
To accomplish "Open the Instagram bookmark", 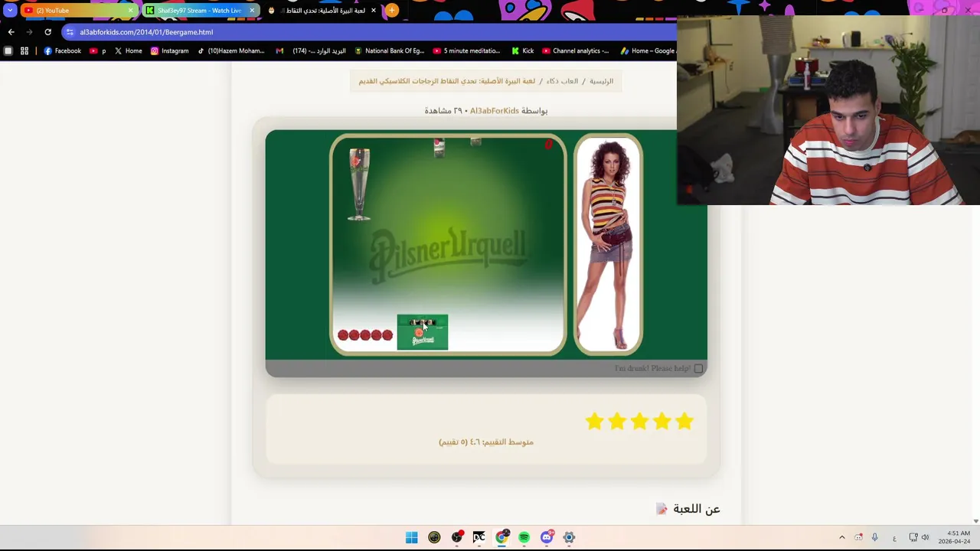I will click(169, 51).
